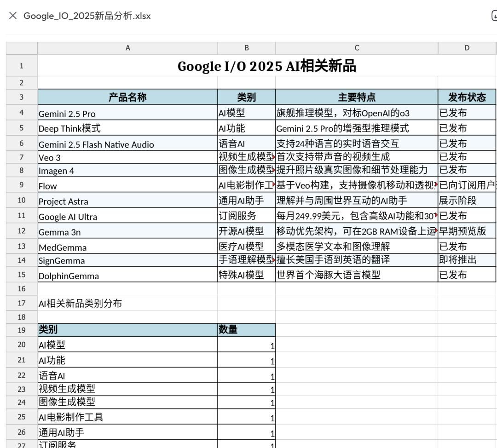
Task: Click the '图像生成模型' cell in row 24
Action: (x=127, y=402)
